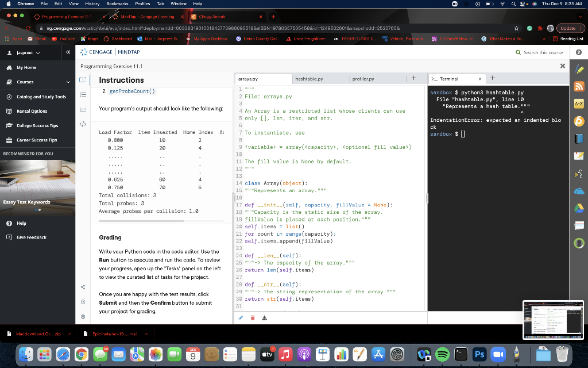
Task: Expand the Courses section in sidebar
Action: [x=68, y=82]
